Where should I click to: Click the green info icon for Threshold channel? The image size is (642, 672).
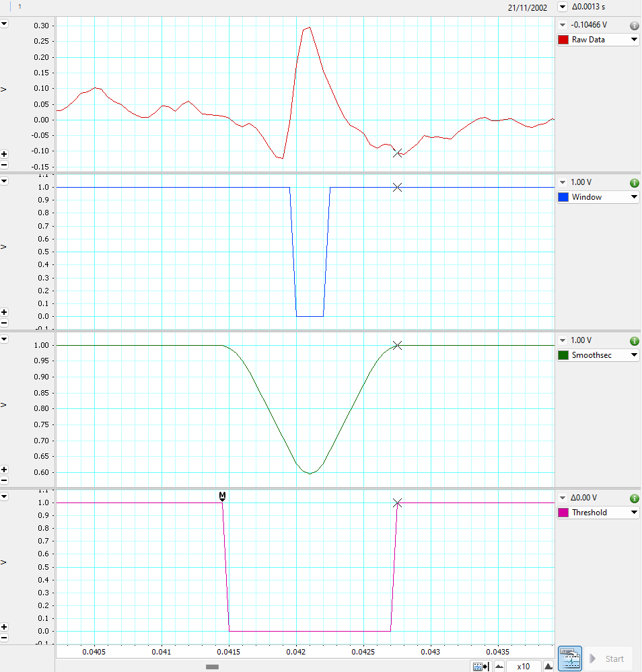click(x=634, y=498)
